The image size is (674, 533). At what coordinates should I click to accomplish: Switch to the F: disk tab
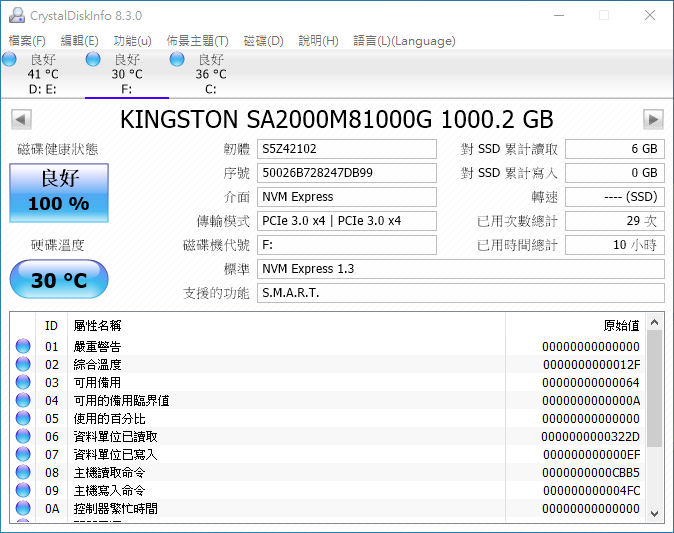click(x=127, y=74)
